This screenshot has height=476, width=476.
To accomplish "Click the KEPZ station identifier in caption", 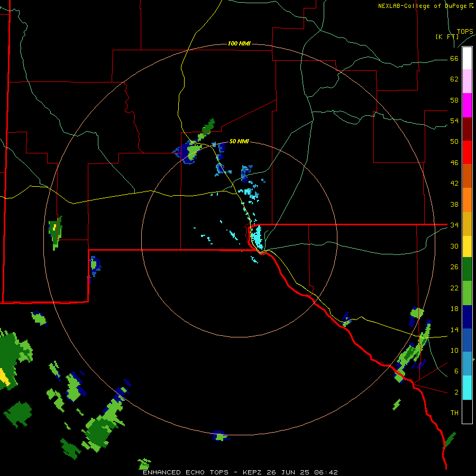I will pos(253,472).
